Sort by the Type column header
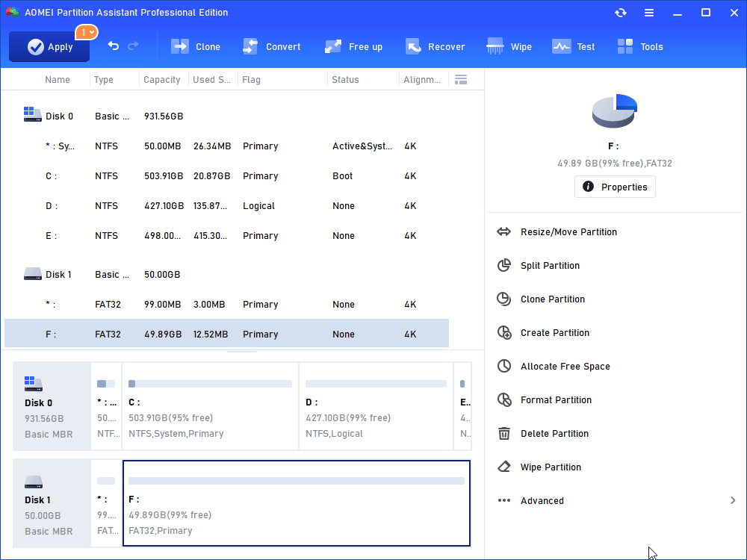 click(x=103, y=80)
